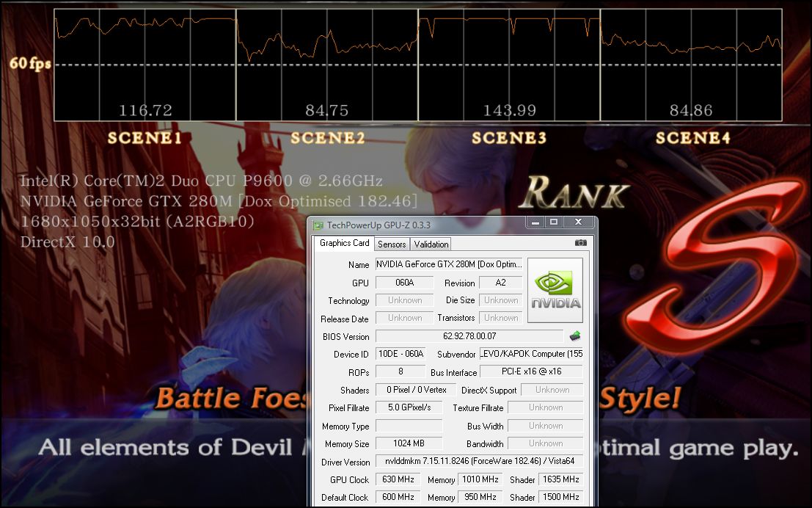
Task: Click the Transistors Unknown field
Action: 501,318
